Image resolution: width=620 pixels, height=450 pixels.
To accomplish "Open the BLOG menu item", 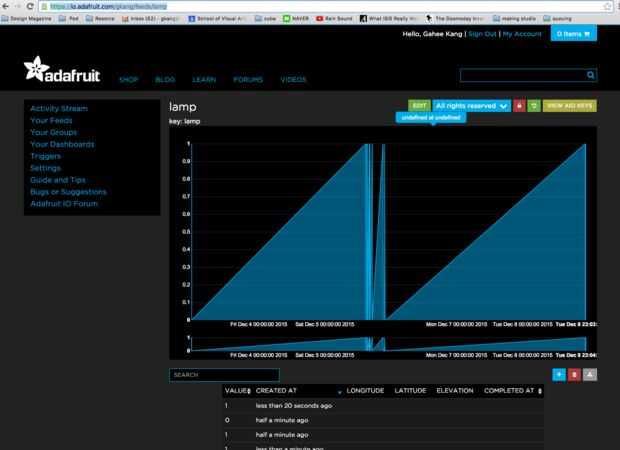I will tap(165, 79).
